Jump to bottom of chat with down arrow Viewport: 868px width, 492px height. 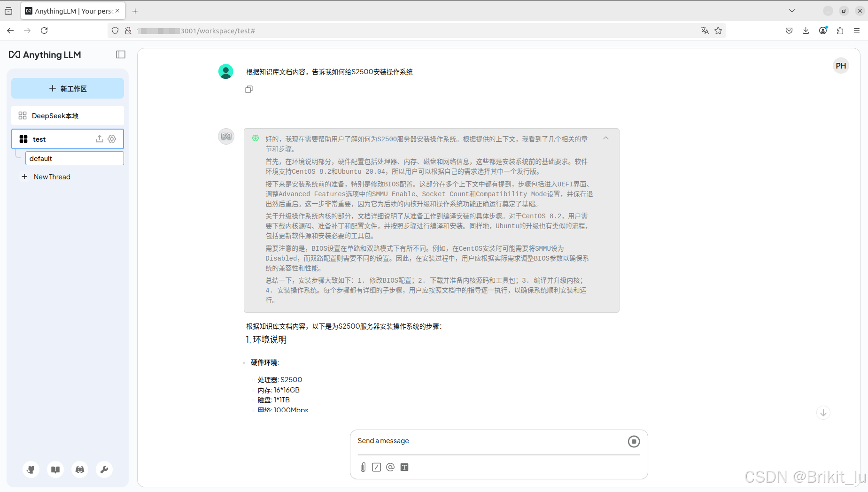click(x=823, y=413)
